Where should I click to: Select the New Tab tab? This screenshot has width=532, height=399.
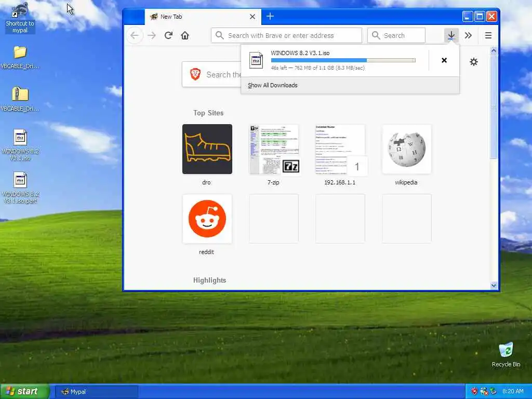(x=203, y=17)
